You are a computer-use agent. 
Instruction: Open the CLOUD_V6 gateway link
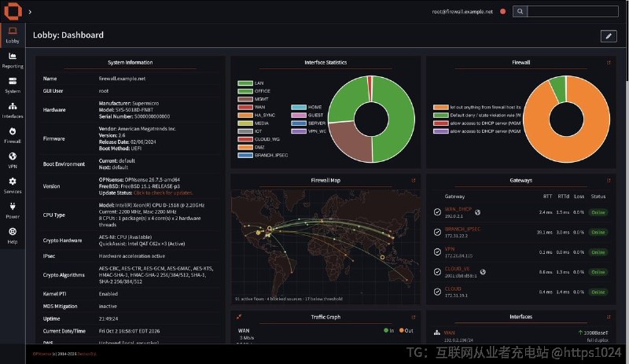coord(457,269)
